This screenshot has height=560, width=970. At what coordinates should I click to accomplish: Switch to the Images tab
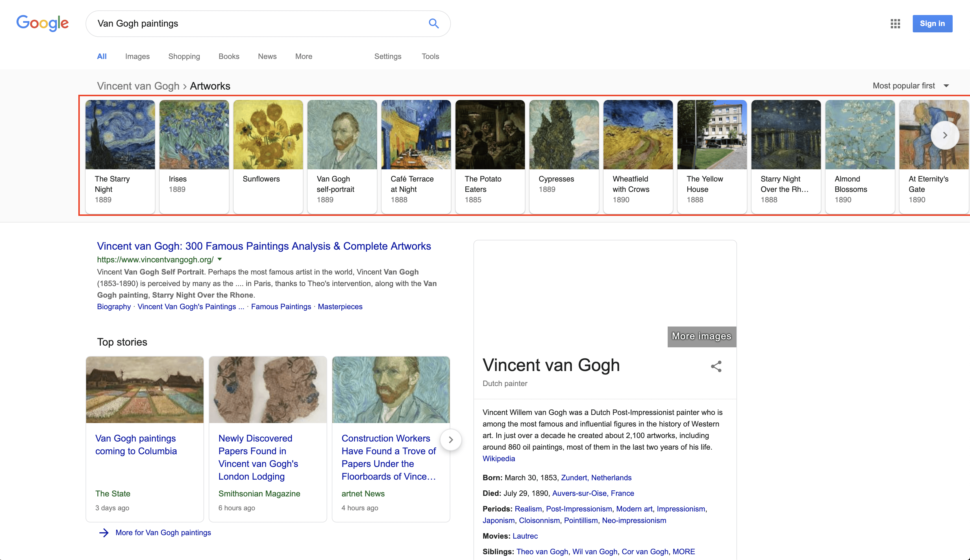pos(137,56)
